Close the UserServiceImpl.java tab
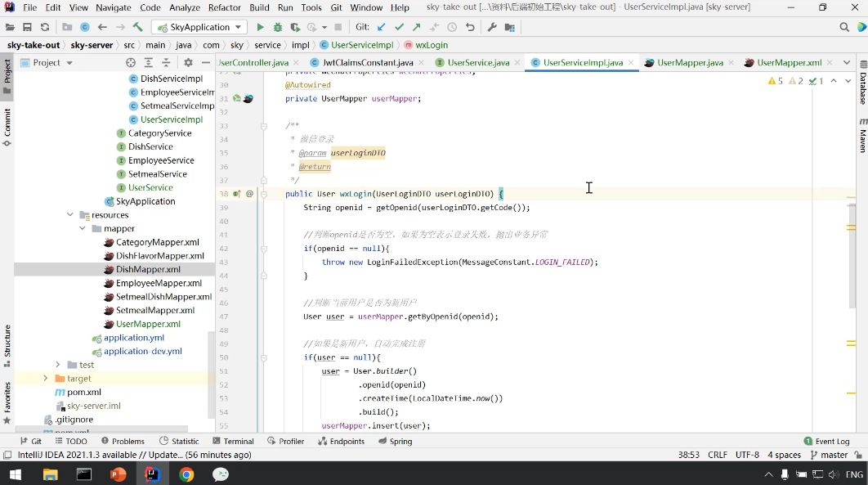868x485 pixels. click(631, 62)
